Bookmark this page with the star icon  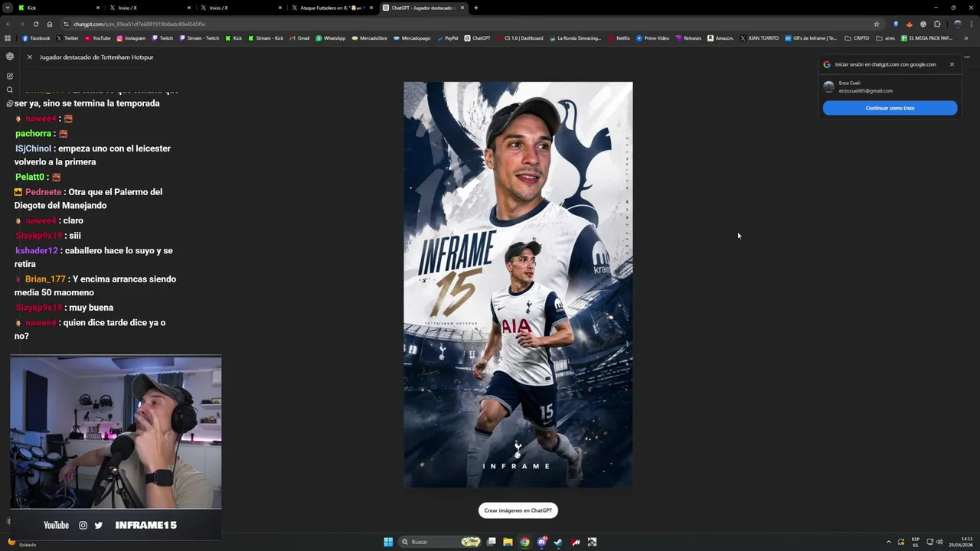coord(877,24)
